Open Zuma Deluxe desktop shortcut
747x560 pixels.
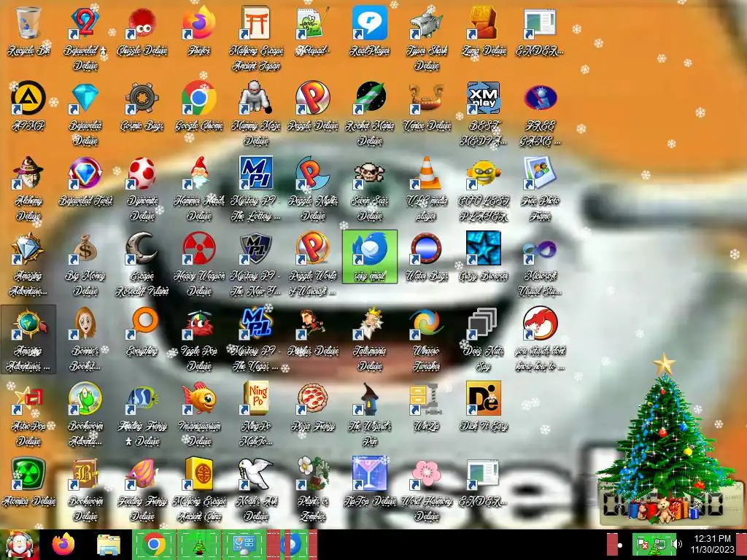(484, 31)
